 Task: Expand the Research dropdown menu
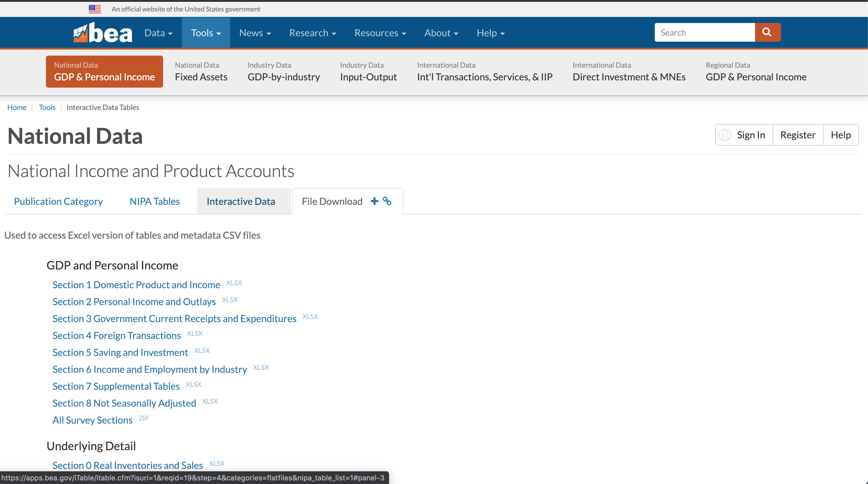tap(312, 33)
